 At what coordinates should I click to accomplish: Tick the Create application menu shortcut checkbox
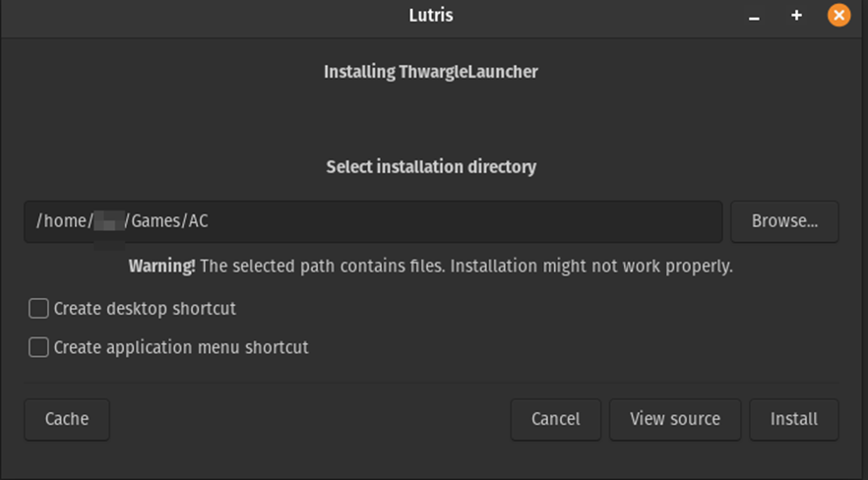[38, 347]
